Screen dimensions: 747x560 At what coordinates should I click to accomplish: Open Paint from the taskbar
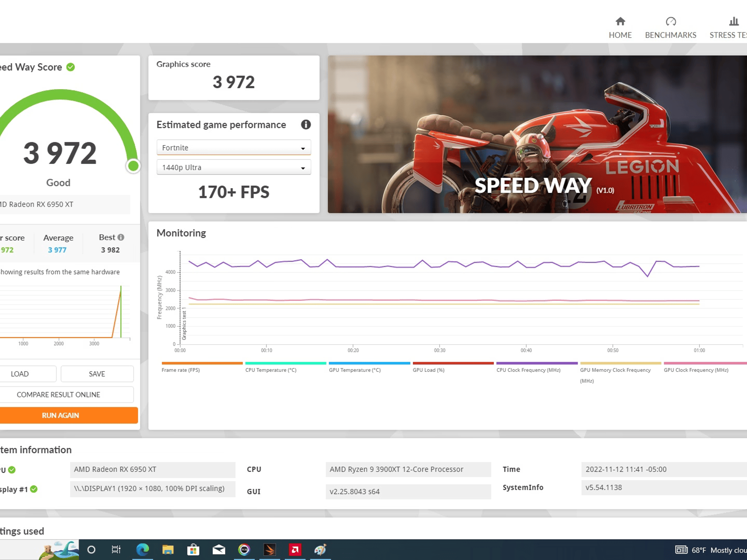(x=320, y=549)
